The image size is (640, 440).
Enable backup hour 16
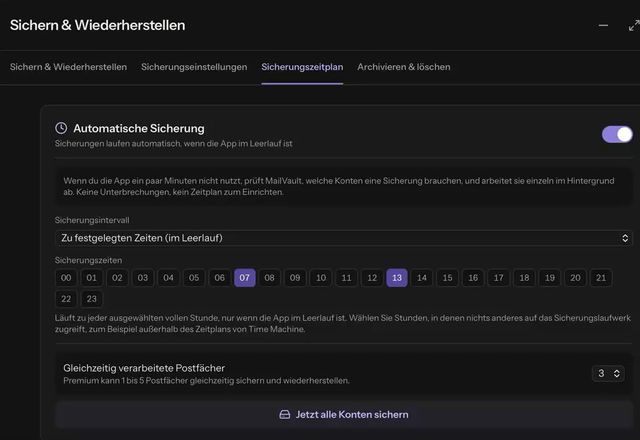pos(473,278)
